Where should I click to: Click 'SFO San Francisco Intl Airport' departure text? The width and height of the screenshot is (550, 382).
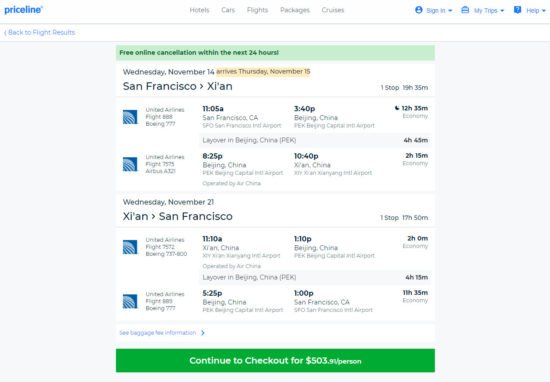tap(242, 126)
